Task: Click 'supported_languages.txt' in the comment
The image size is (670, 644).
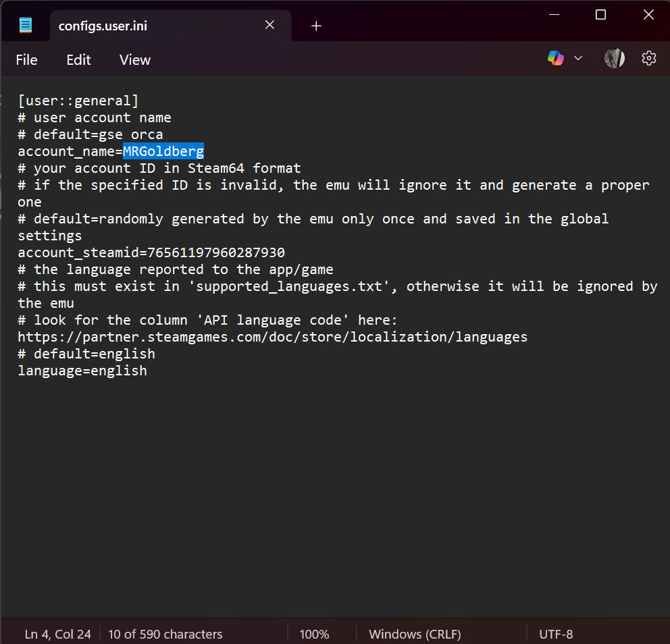Action: 289,286
